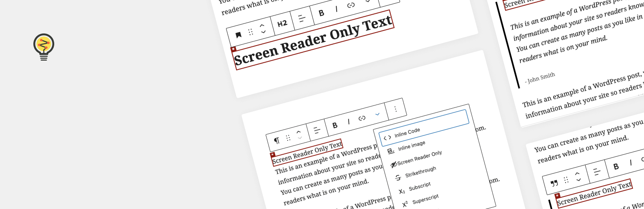Insert a link from the heading toolbar

(351, 5)
